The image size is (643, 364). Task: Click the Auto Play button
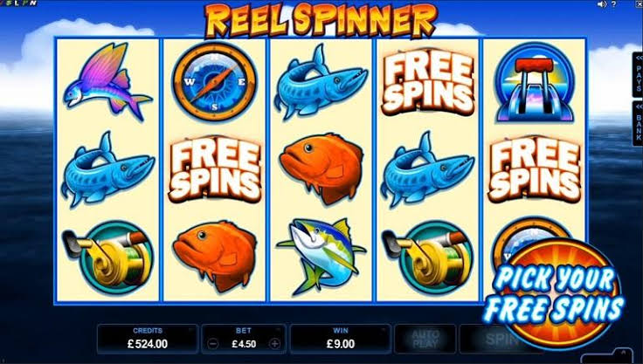pos(425,339)
